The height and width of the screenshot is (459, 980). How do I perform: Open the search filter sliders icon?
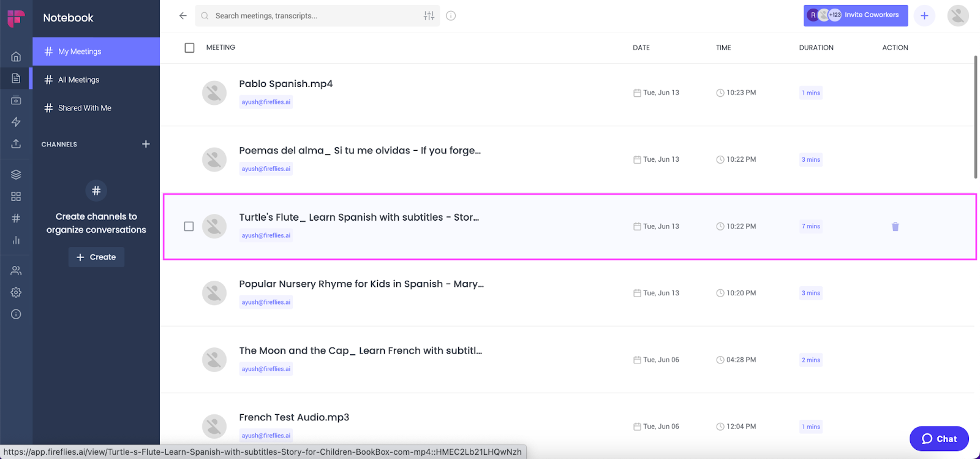pyautogui.click(x=429, y=16)
